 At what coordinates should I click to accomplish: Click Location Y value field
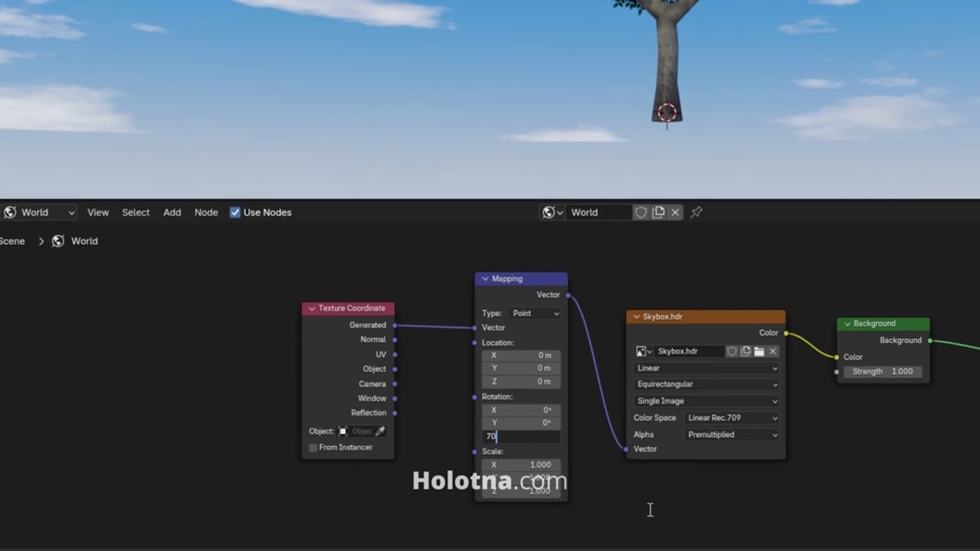pyautogui.click(x=521, y=368)
